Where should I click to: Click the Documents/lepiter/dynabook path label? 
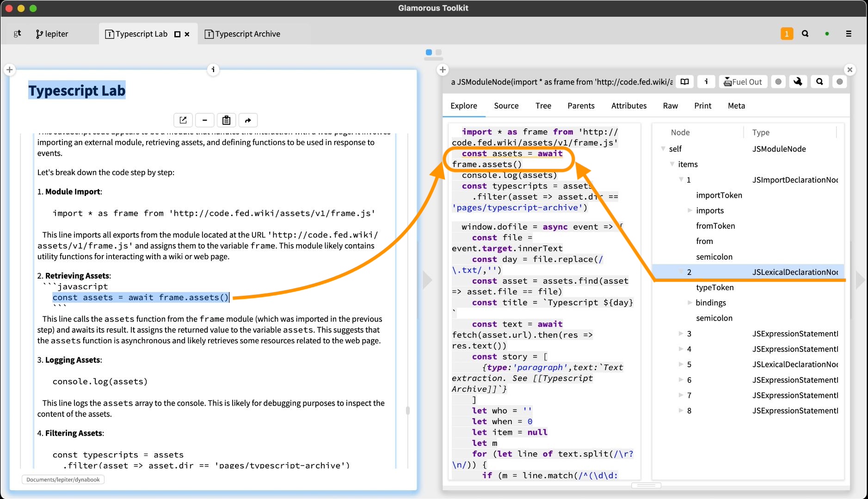tap(63, 480)
